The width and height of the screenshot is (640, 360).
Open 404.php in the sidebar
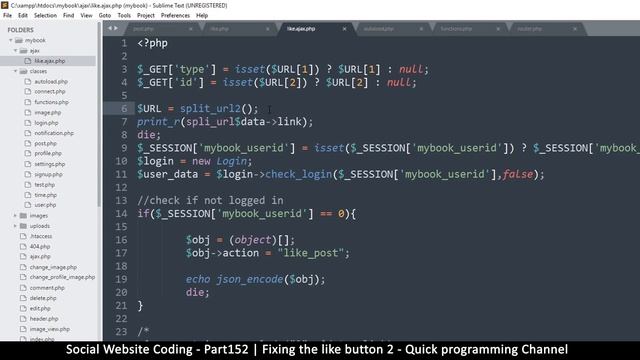[40, 247]
